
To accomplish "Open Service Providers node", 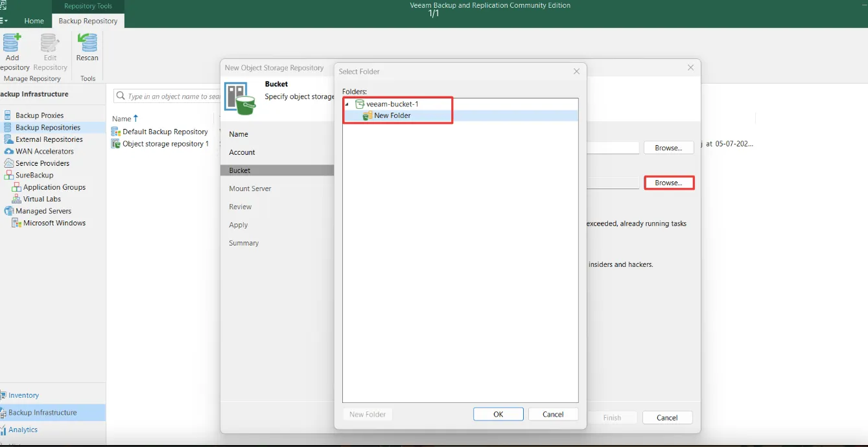I will [42, 163].
